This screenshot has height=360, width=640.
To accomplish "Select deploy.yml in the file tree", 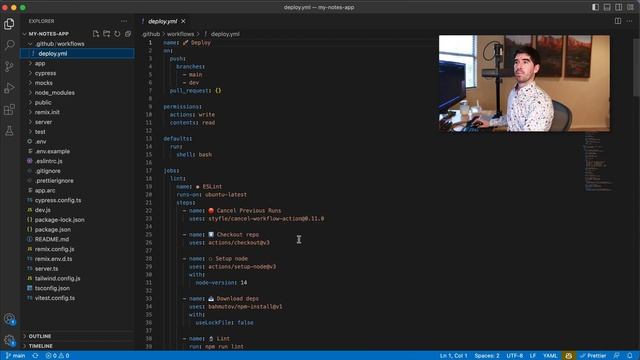I will (78, 53).
